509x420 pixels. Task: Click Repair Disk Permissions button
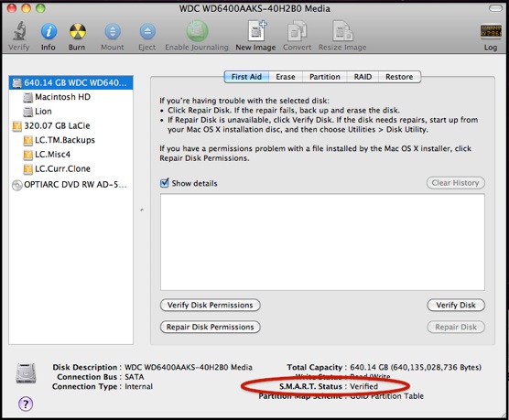[210, 327]
